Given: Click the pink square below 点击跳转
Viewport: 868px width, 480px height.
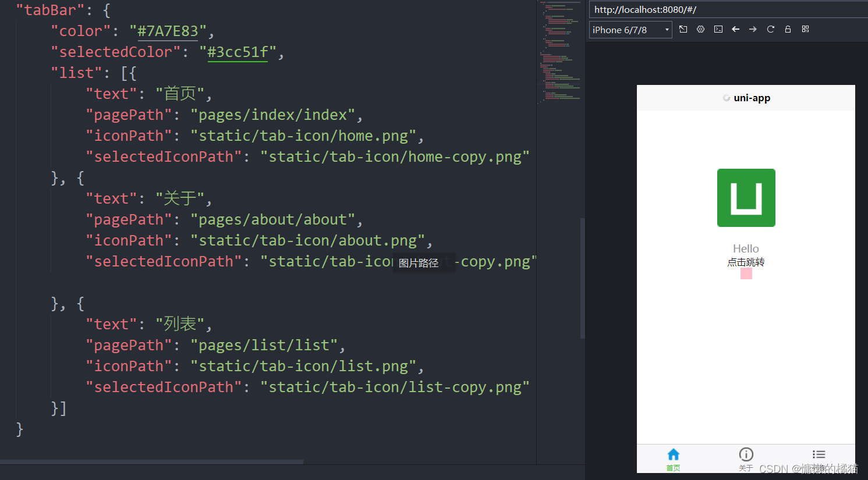Looking at the screenshot, I should tap(746, 273).
